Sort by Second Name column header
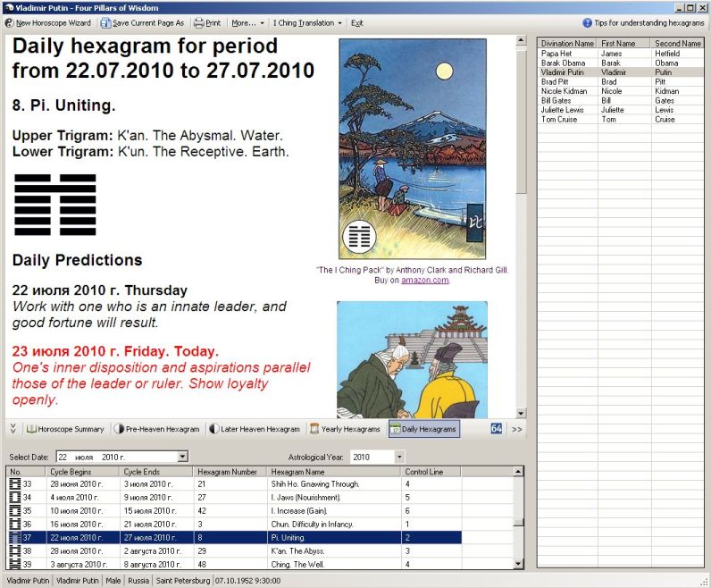 [x=677, y=43]
